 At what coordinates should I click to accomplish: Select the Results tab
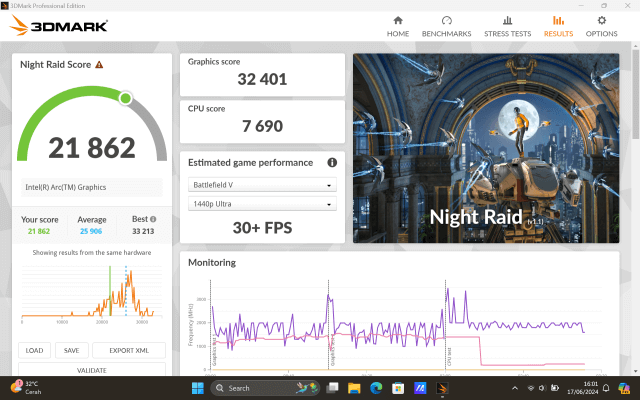tap(558, 27)
